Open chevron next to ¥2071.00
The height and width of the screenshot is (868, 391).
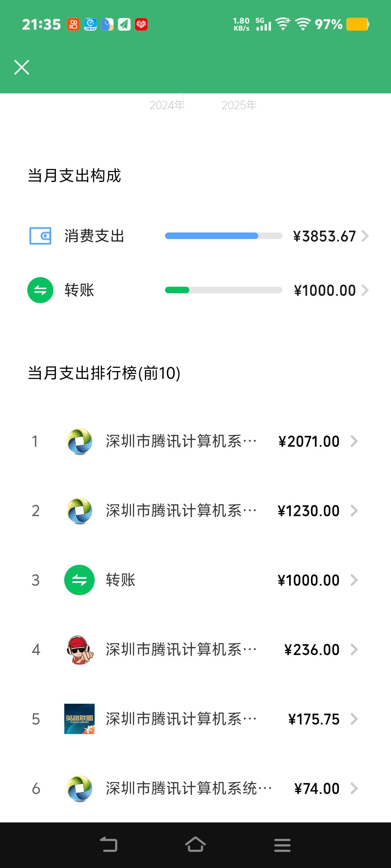(354, 441)
